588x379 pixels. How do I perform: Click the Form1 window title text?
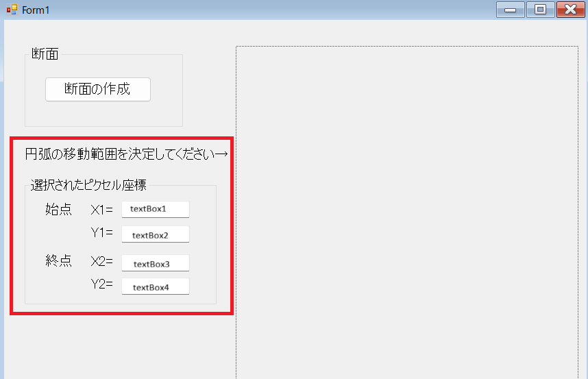(x=36, y=10)
